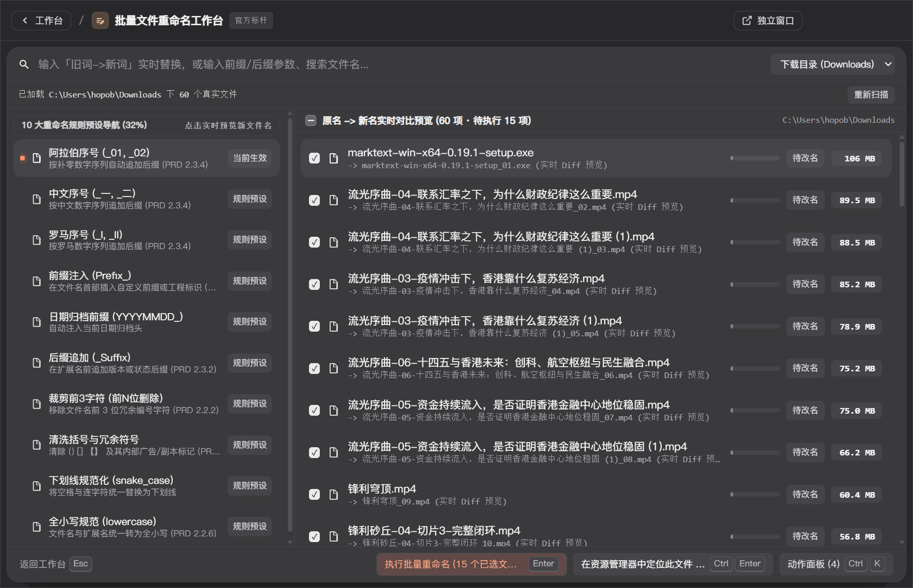Uncheck 流光序曲-03-疫情冲击下 (1).mp4 checkbox

coord(314,326)
